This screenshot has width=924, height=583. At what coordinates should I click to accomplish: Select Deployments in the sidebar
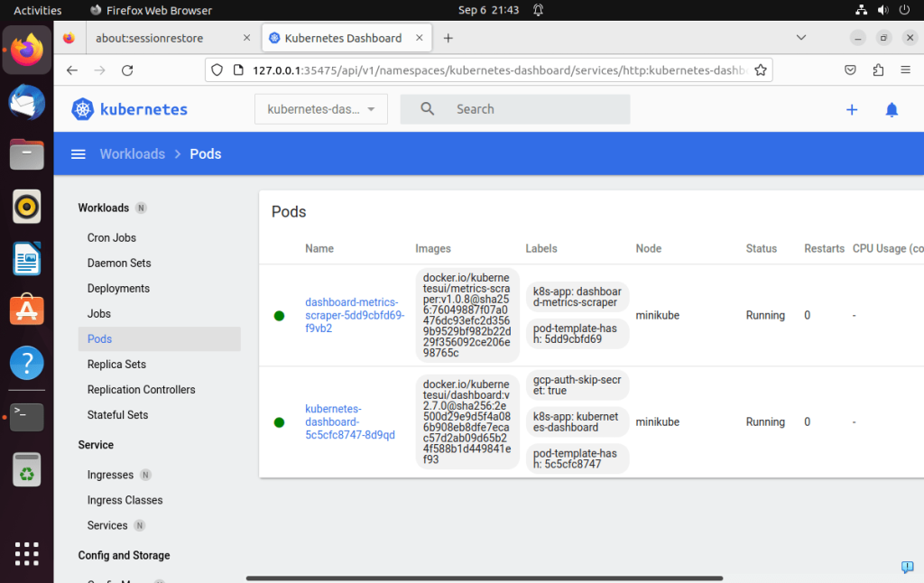118,289
